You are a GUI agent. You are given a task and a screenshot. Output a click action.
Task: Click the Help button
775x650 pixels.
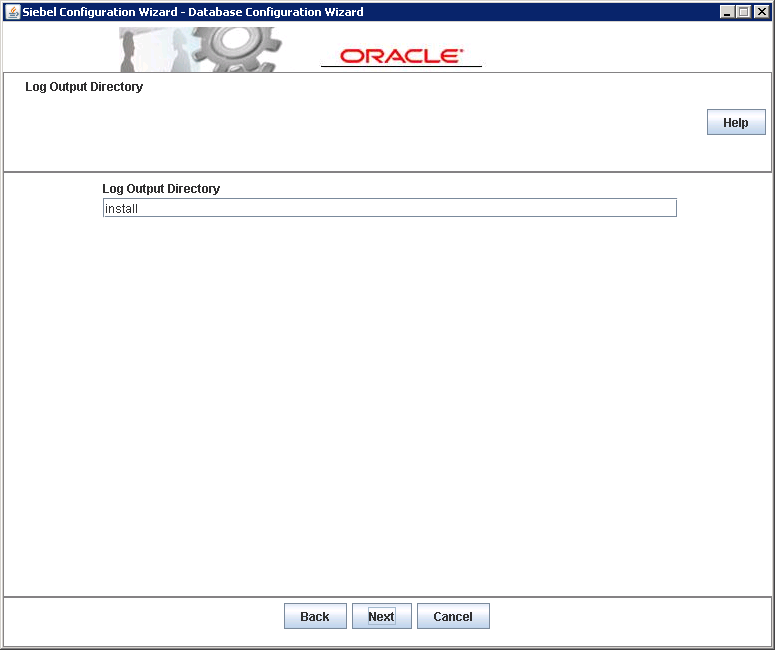coord(736,122)
